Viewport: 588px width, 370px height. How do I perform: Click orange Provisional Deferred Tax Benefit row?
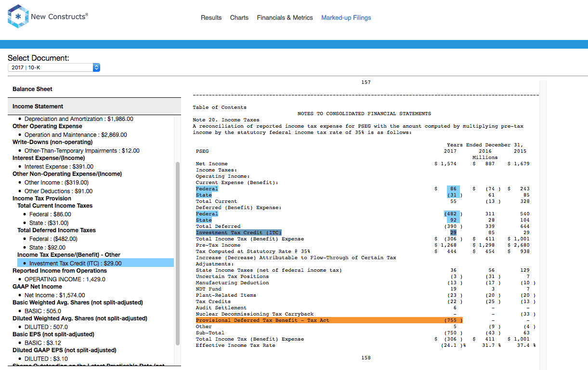tap(329, 320)
